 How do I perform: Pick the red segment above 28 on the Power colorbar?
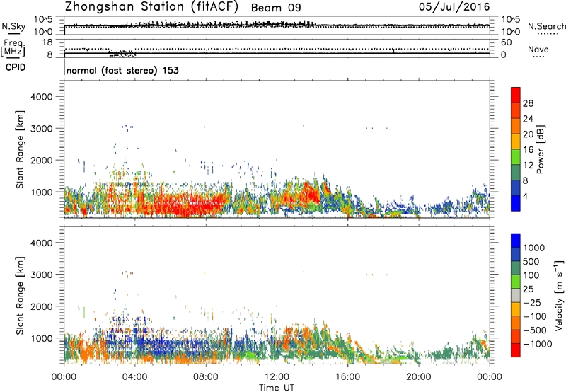pos(516,95)
